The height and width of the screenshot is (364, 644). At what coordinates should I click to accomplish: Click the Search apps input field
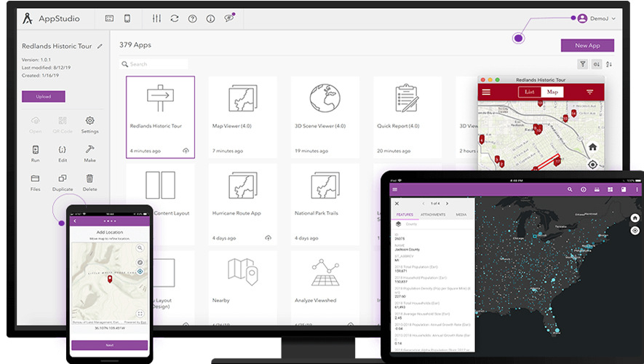click(154, 64)
